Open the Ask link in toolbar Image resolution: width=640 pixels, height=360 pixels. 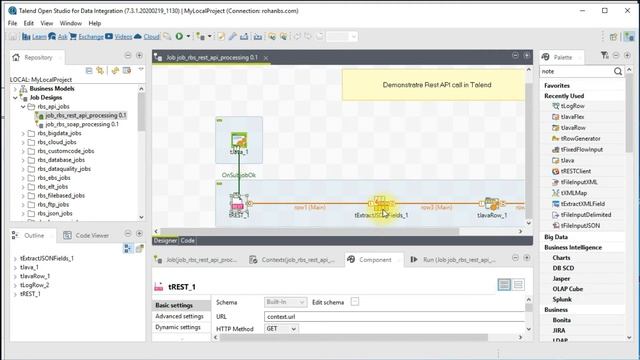click(62, 37)
